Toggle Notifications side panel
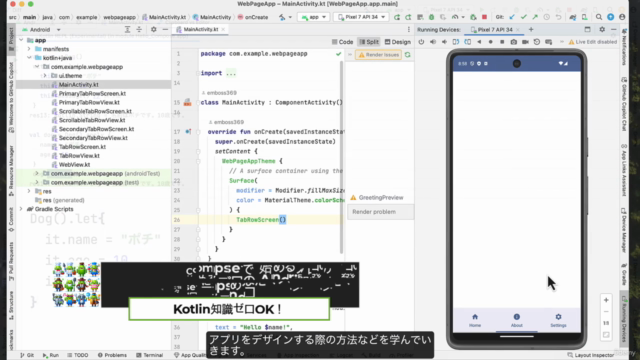The height and width of the screenshot is (360, 640). (624, 47)
